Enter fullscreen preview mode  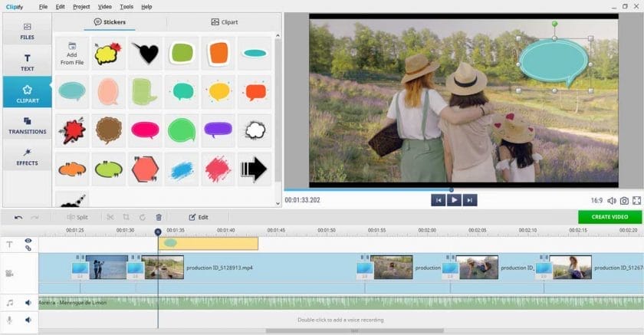[x=636, y=200]
